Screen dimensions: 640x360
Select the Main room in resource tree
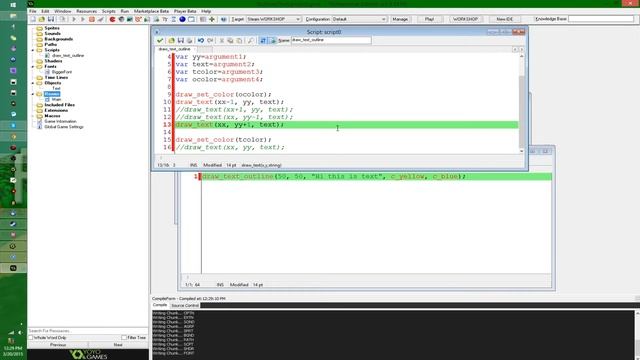[56, 99]
